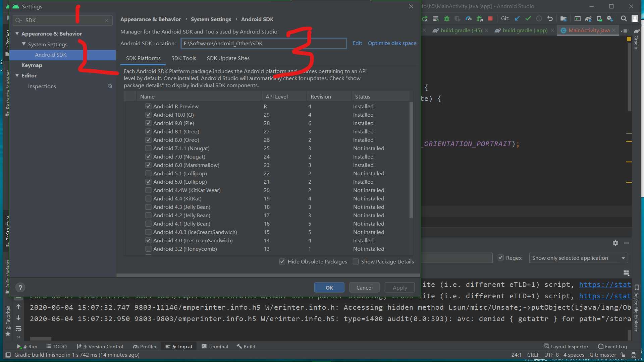Click the Apply Changes and Restart Activity icon
Image resolution: width=644 pixels, height=362 pixels.
425,19
